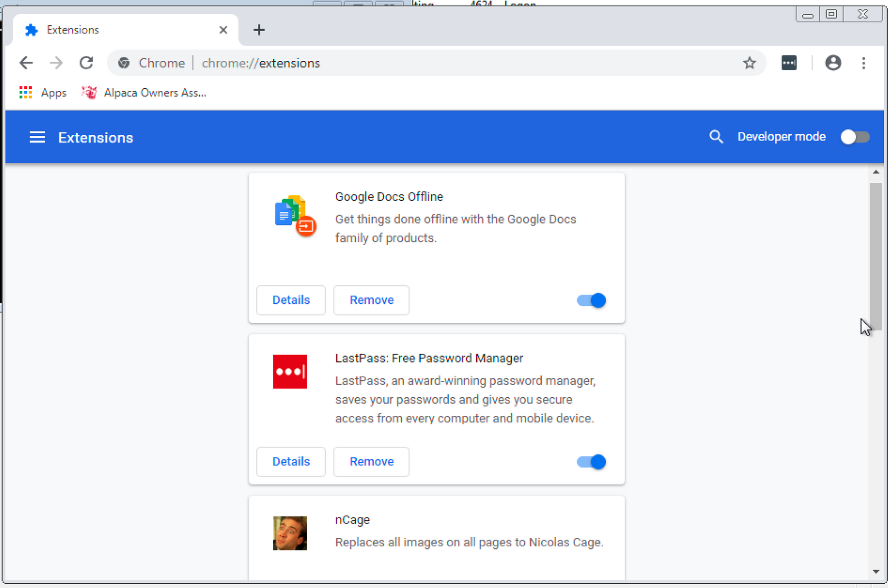This screenshot has width=888, height=588.
Task: Disable the Google Docs Offline extension toggle
Action: (x=591, y=300)
